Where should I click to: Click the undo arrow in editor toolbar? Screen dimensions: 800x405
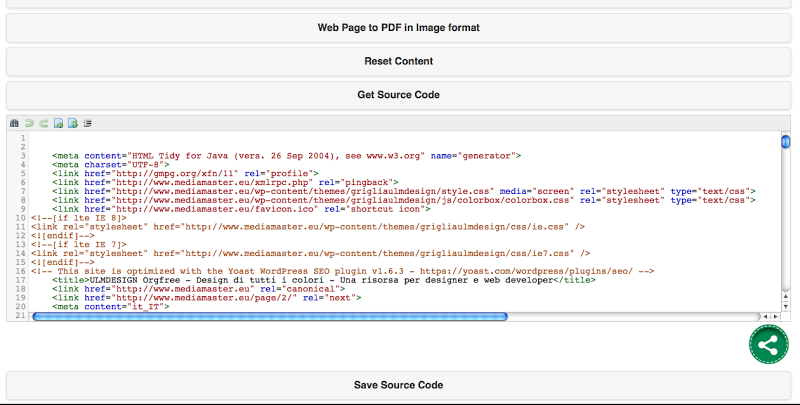click(29, 123)
